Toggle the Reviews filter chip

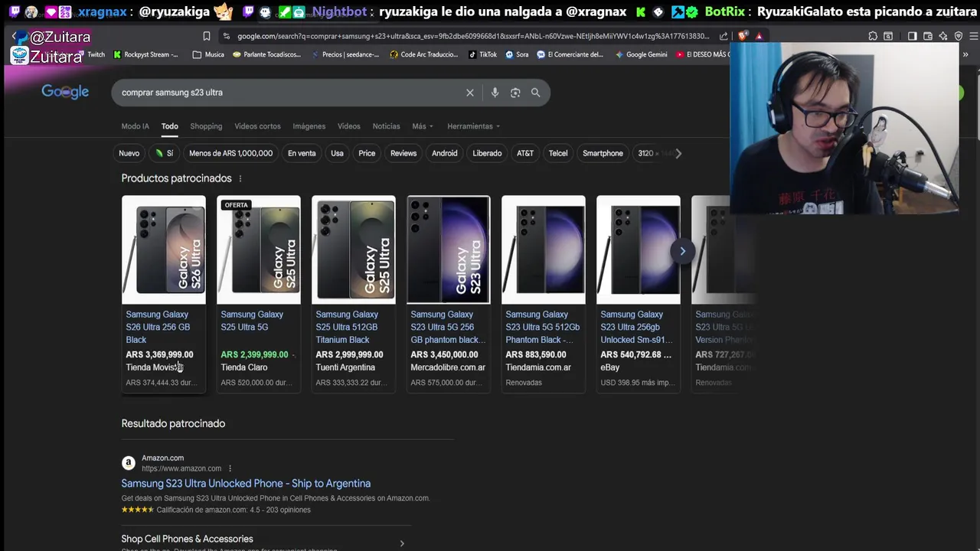pyautogui.click(x=403, y=153)
